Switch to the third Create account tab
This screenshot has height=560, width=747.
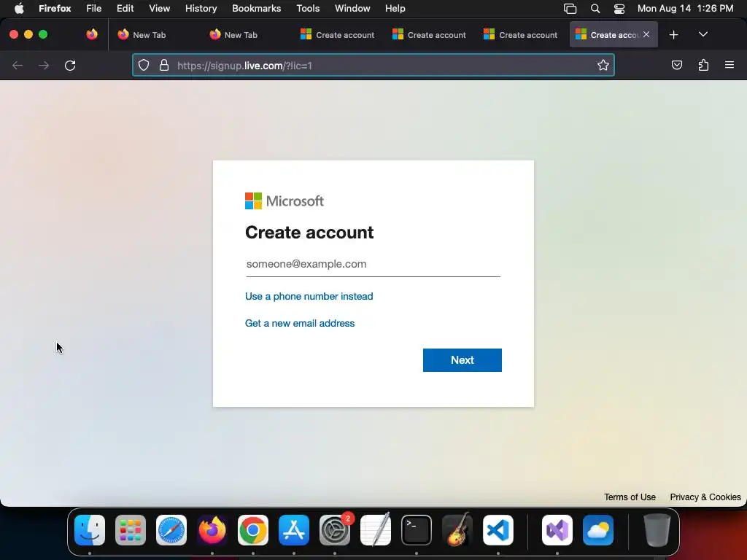pos(520,35)
